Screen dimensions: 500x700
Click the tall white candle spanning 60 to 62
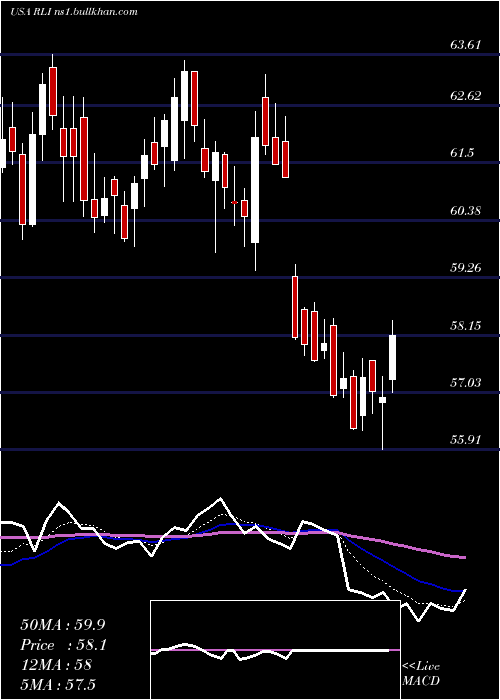tap(255, 190)
